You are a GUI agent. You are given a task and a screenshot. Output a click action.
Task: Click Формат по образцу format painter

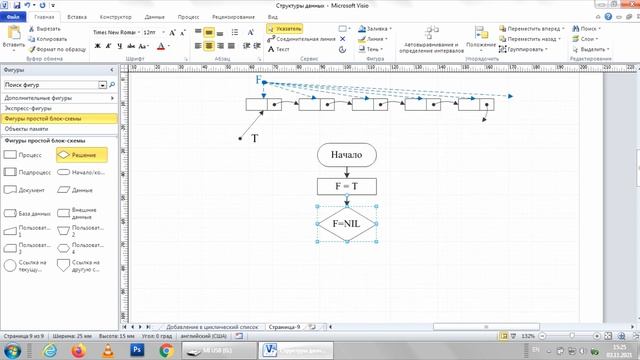pyautogui.click(x=57, y=49)
